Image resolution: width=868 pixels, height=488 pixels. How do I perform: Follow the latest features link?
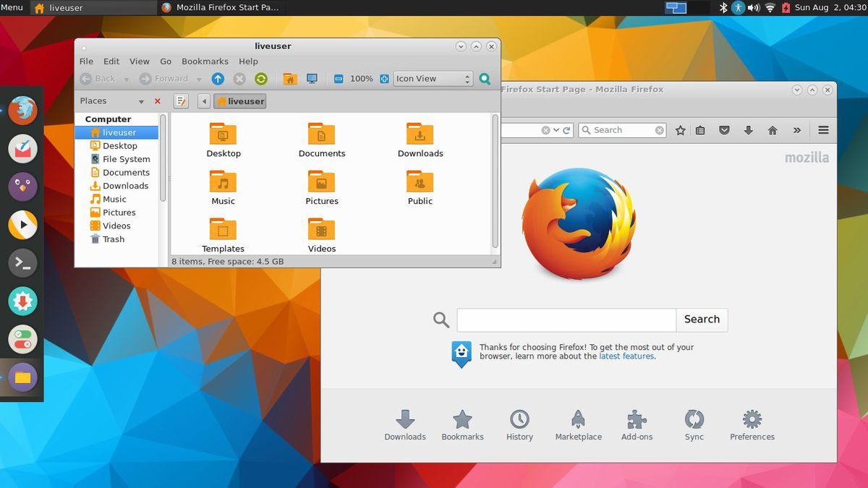point(626,356)
